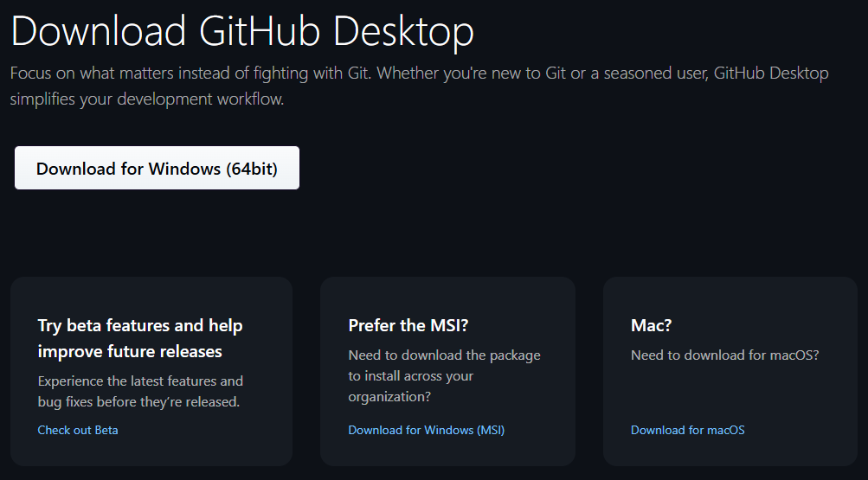Screen dimensions: 868x480
Task: Click 'Experience the latest features' description
Action: coord(140,392)
